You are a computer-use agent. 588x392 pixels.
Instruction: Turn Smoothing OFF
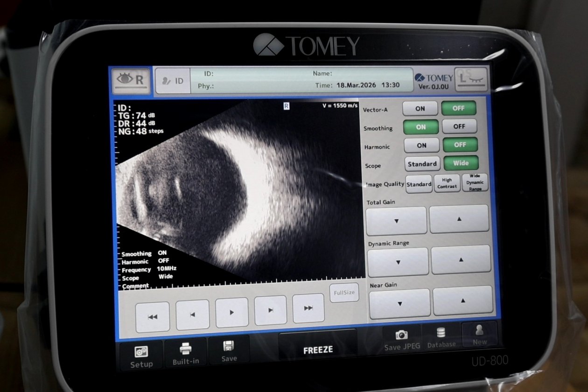(459, 126)
